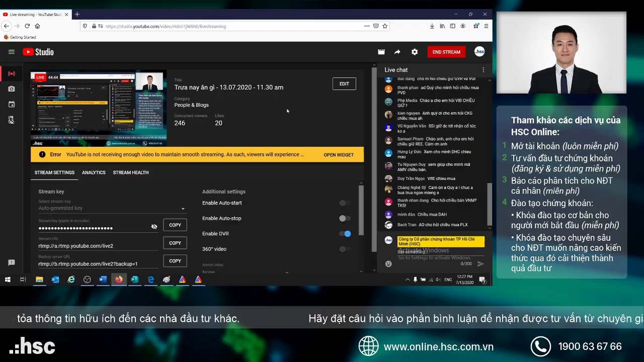Click EDIT button for stream title

pyautogui.click(x=344, y=84)
